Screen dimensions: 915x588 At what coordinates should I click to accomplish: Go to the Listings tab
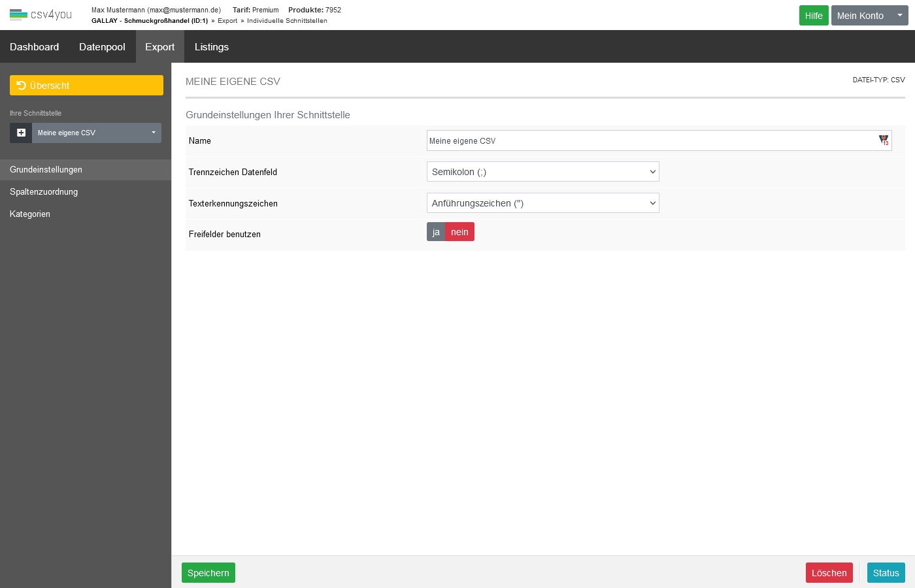point(211,47)
